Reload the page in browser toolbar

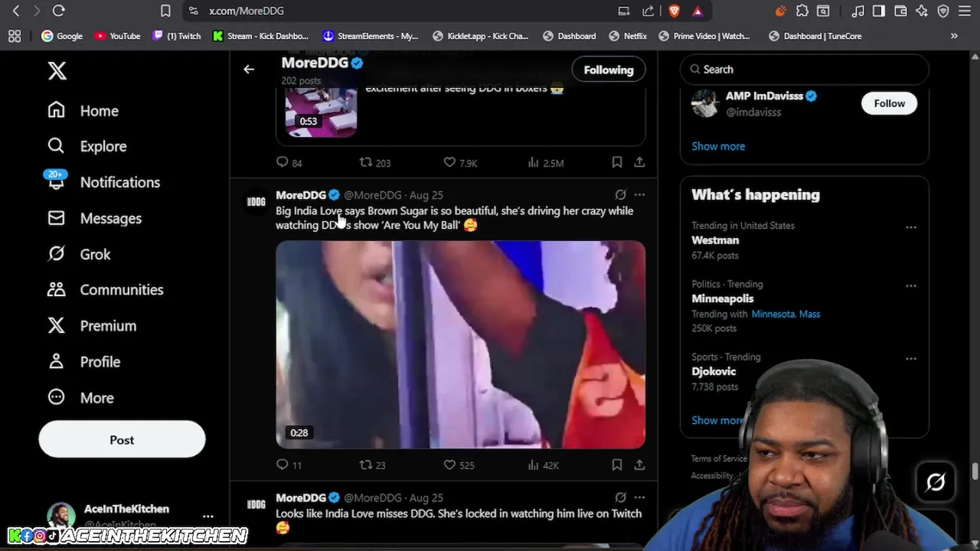[x=59, y=11]
